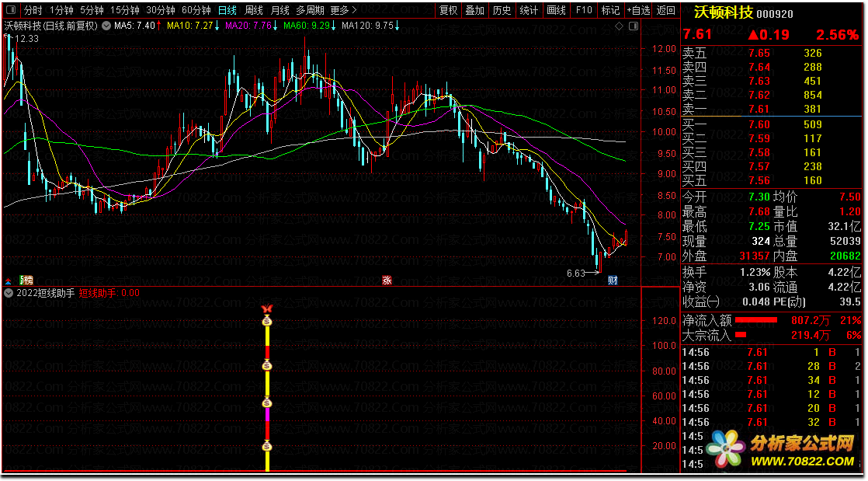Add stock via +自选 button
Viewport: 868px width, 481px height.
coord(638,10)
